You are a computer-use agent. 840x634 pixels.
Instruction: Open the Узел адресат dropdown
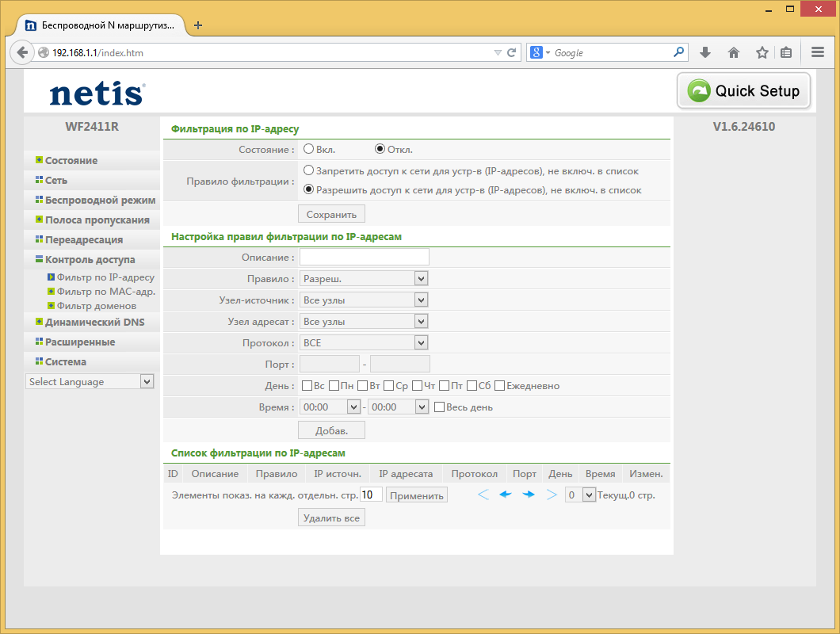(364, 322)
